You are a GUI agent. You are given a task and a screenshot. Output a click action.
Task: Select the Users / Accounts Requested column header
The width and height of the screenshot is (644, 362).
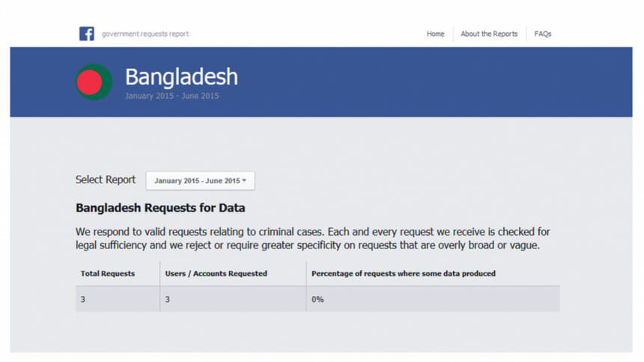click(x=216, y=274)
